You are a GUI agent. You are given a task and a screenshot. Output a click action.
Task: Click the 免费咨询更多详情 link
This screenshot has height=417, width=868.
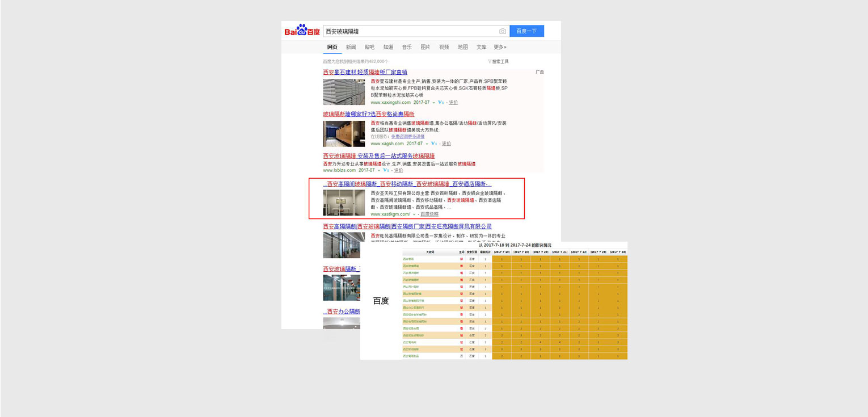tap(409, 137)
